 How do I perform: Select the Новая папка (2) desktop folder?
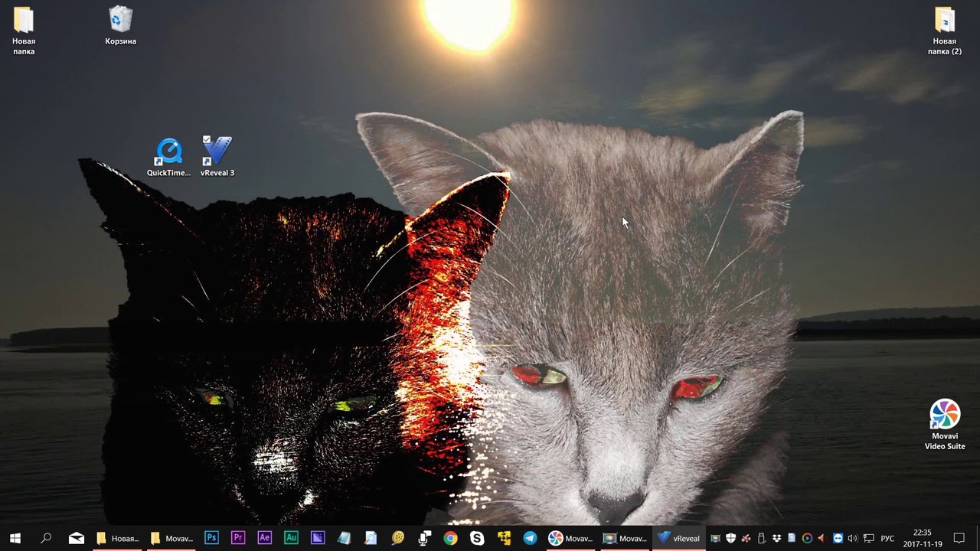(945, 31)
